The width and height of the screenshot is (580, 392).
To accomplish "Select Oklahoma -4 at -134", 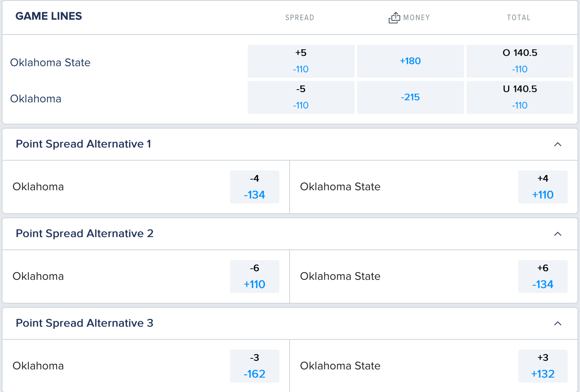I will (255, 187).
